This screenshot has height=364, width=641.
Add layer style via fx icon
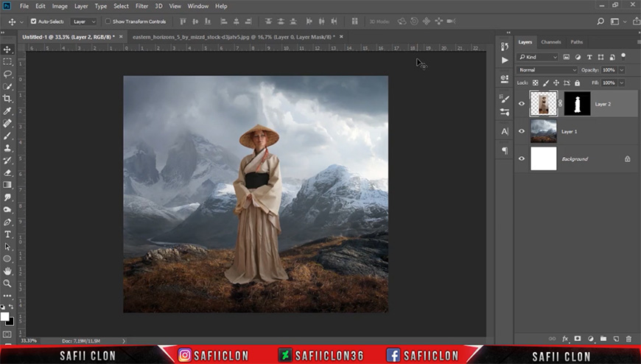click(x=565, y=339)
